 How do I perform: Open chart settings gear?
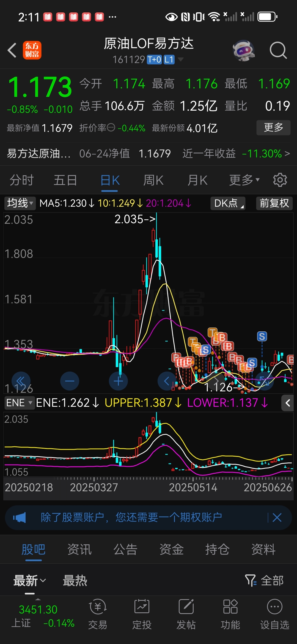pyautogui.click(x=280, y=180)
